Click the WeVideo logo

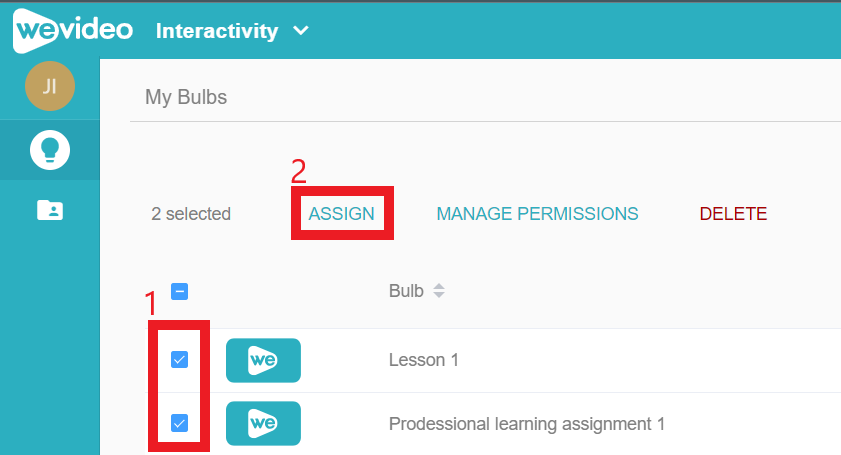(73, 30)
